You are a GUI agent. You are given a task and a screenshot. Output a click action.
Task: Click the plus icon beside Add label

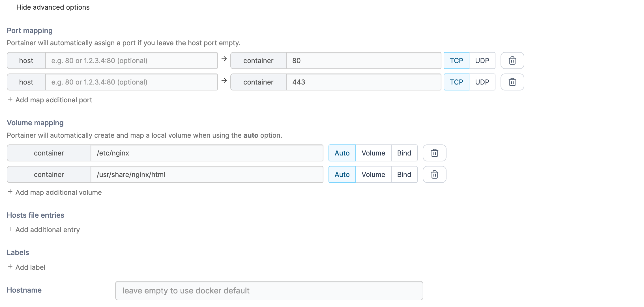[10, 267]
